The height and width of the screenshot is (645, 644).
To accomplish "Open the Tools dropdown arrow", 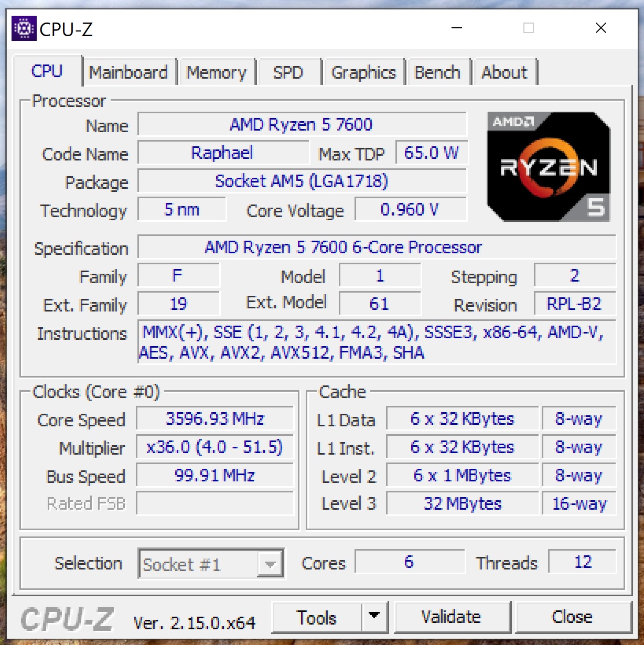I will tap(374, 616).
